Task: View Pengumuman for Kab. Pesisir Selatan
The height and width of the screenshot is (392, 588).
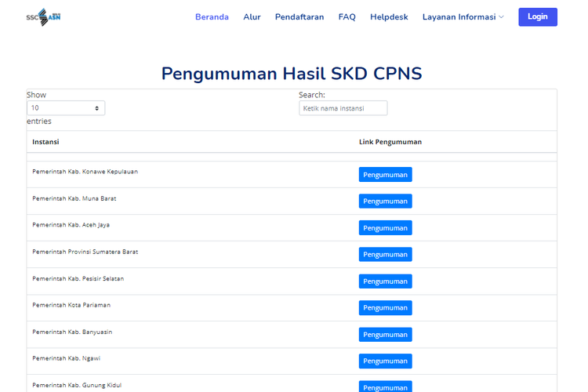Action: 385,281
